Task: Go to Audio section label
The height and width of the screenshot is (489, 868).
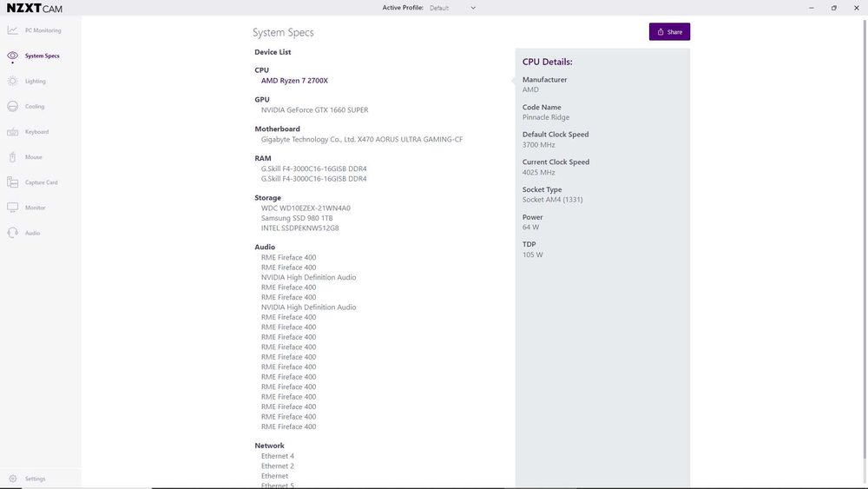Action: [x=32, y=233]
